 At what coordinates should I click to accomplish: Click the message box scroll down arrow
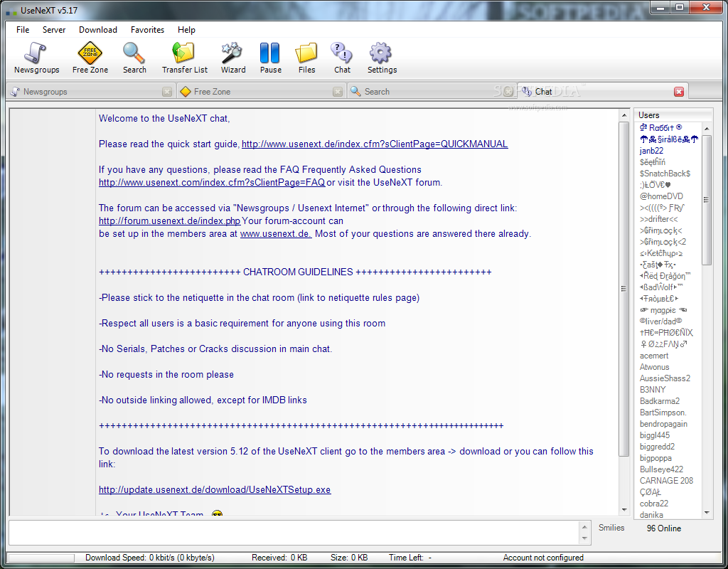[584, 538]
